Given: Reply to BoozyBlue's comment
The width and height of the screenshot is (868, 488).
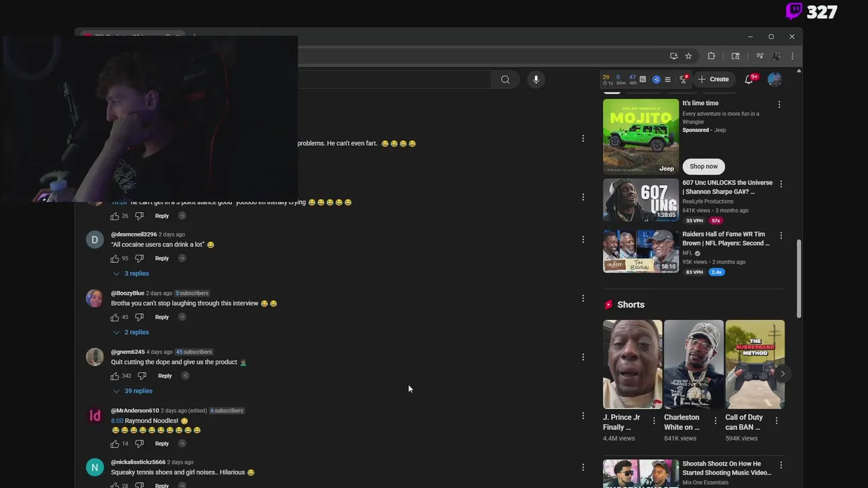Looking at the screenshot, I should click(161, 317).
